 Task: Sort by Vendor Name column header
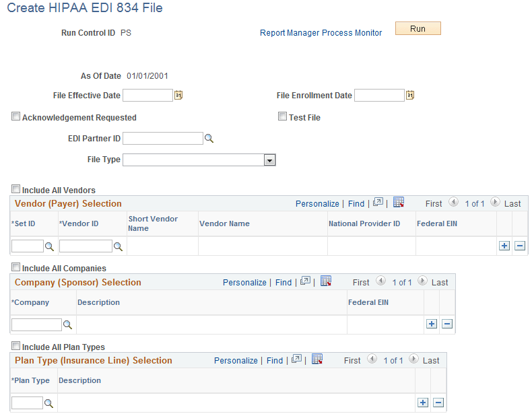click(x=224, y=223)
